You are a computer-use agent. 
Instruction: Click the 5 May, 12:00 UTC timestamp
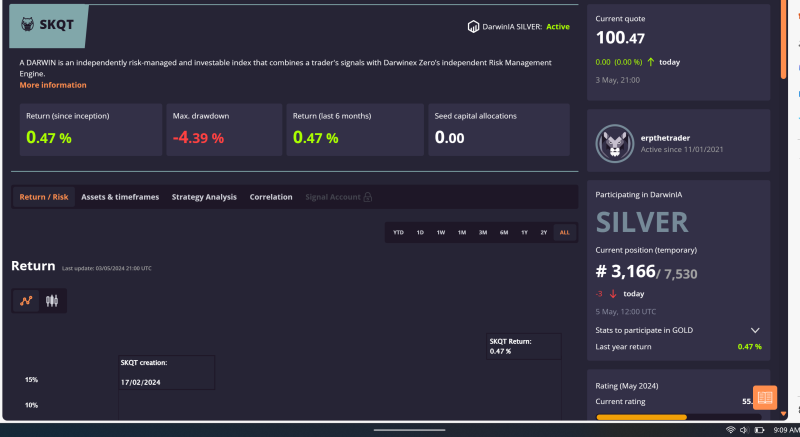(x=626, y=312)
